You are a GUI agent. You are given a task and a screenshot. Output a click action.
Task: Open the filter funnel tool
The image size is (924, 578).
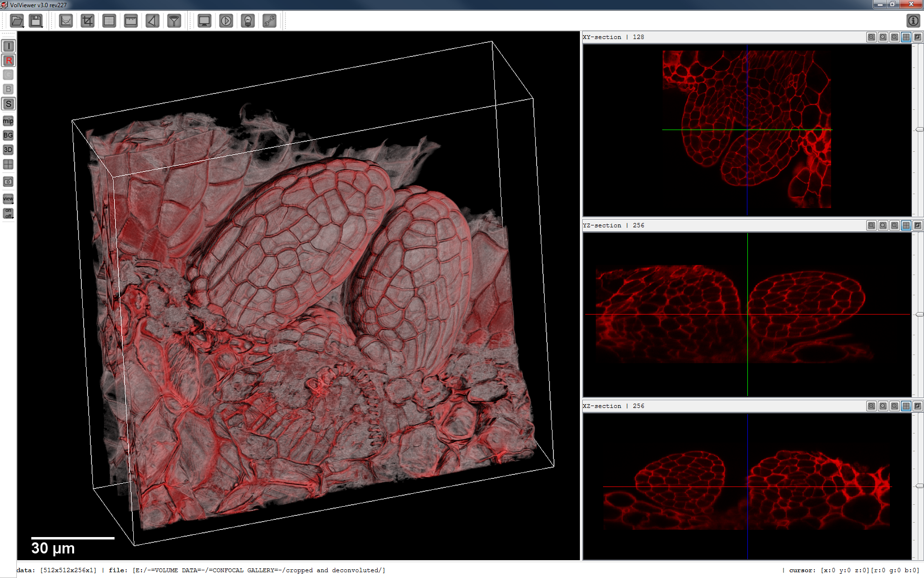tap(174, 21)
